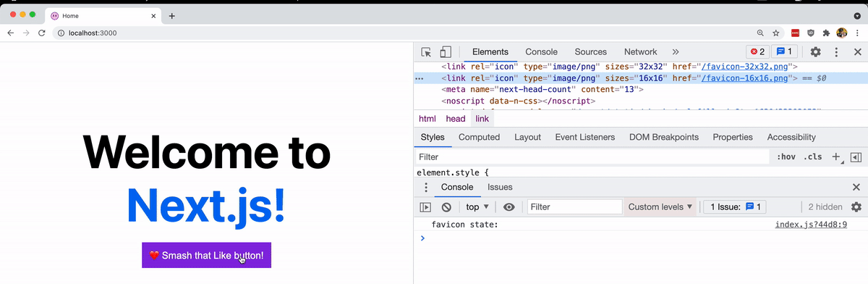This screenshot has height=284, width=868.
Task: Open the Chrome three-dot menu
Action: (856, 33)
